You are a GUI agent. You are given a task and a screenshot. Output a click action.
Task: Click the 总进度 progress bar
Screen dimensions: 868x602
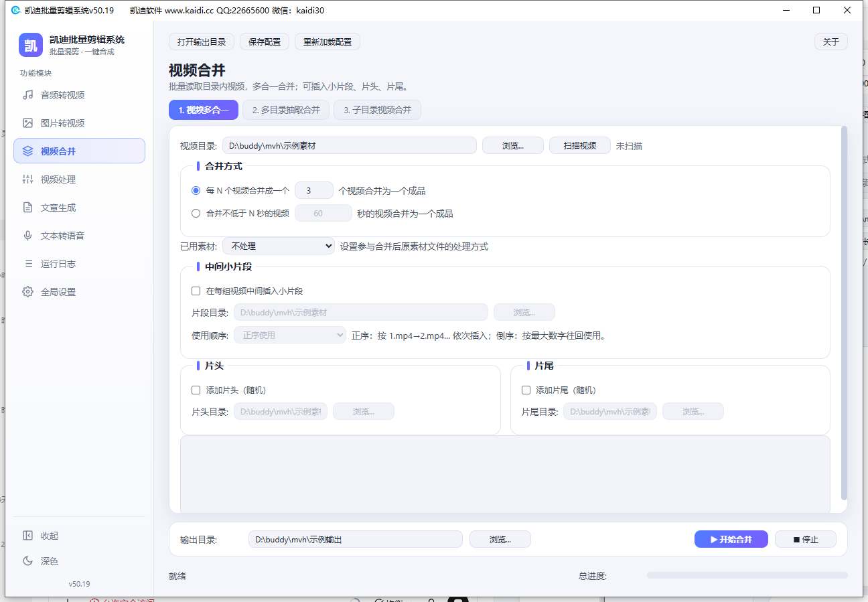pos(747,575)
